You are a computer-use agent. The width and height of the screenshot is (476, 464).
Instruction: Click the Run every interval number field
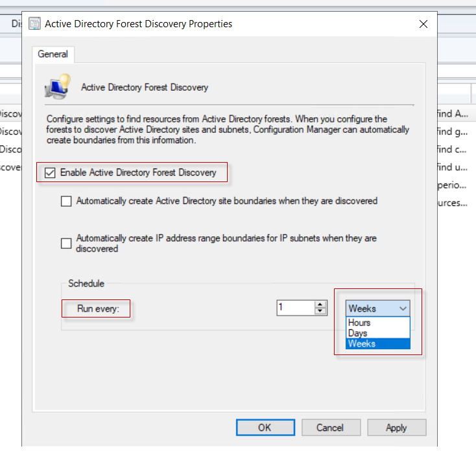(296, 308)
